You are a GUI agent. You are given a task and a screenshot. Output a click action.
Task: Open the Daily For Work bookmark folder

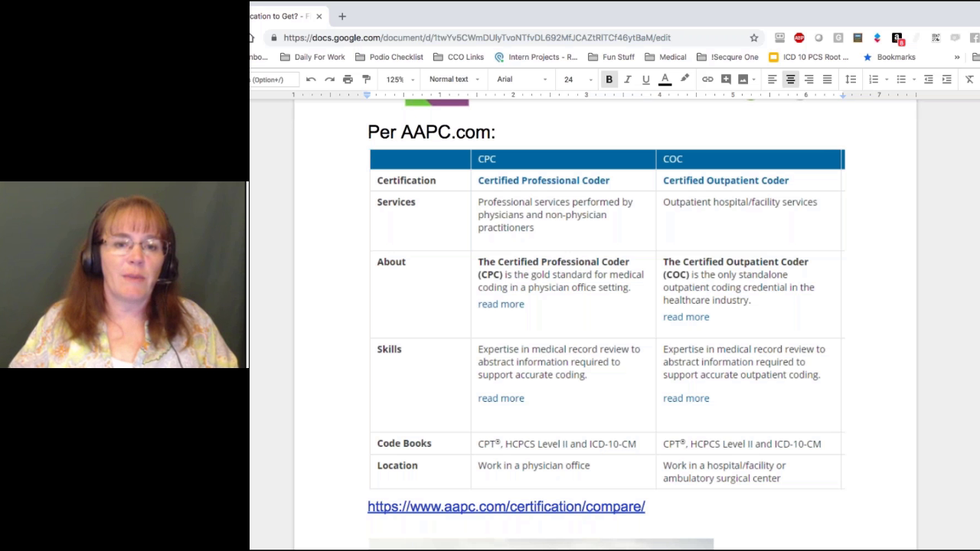coord(312,57)
